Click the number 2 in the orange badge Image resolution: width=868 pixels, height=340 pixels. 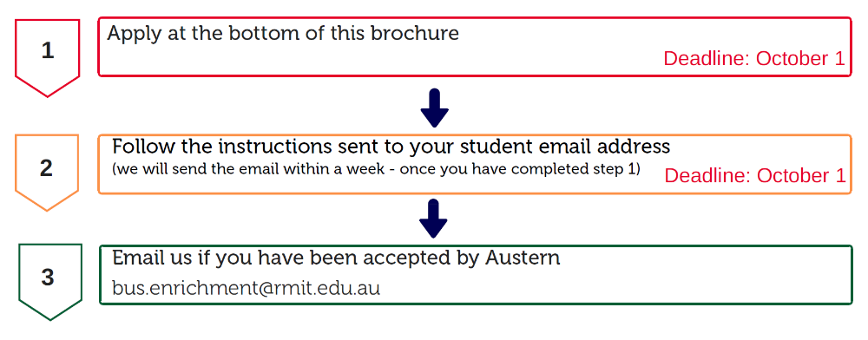click(47, 168)
